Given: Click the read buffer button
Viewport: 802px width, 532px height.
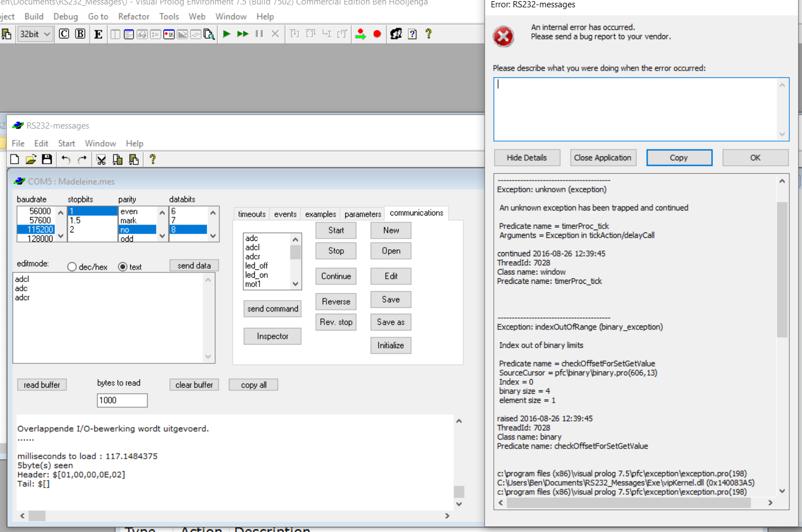Looking at the screenshot, I should (x=42, y=385).
